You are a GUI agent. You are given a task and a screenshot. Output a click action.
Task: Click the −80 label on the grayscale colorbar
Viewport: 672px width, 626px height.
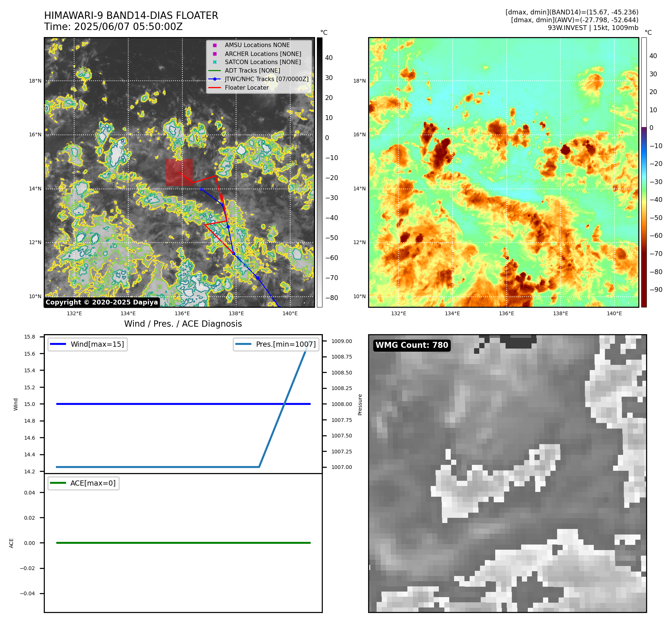pyautogui.click(x=332, y=298)
